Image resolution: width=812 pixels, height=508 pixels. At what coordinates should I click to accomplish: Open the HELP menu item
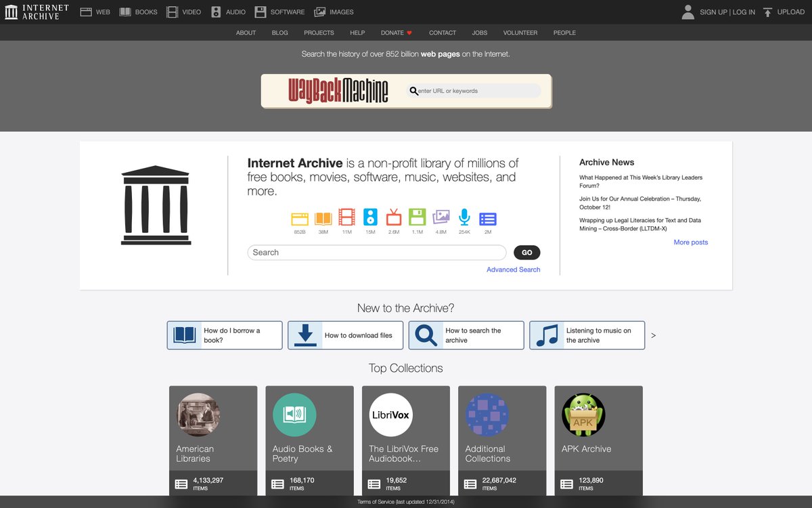point(357,33)
